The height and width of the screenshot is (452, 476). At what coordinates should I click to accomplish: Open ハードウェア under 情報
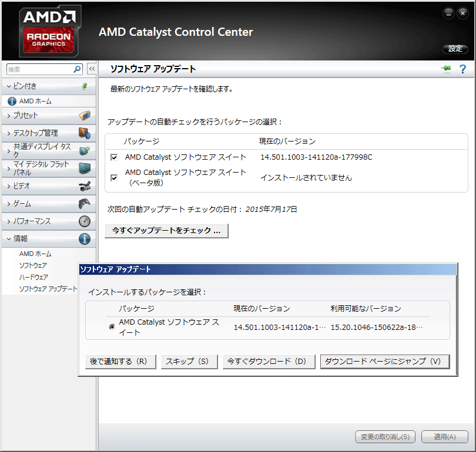[x=33, y=277]
